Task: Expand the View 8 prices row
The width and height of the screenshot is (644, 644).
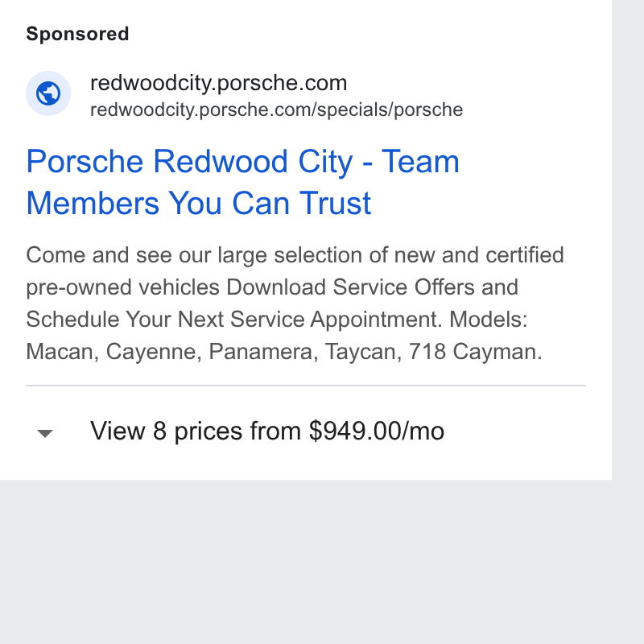Action: (306, 431)
